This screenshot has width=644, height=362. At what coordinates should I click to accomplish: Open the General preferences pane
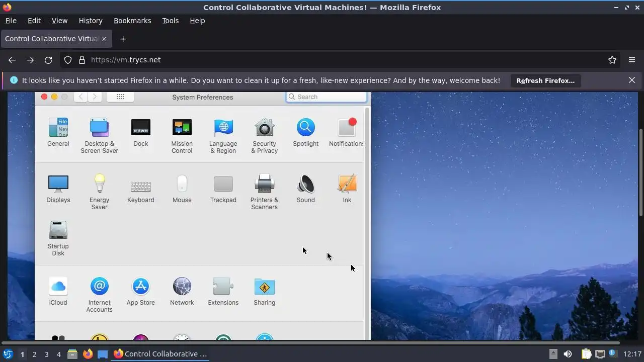[x=58, y=132]
